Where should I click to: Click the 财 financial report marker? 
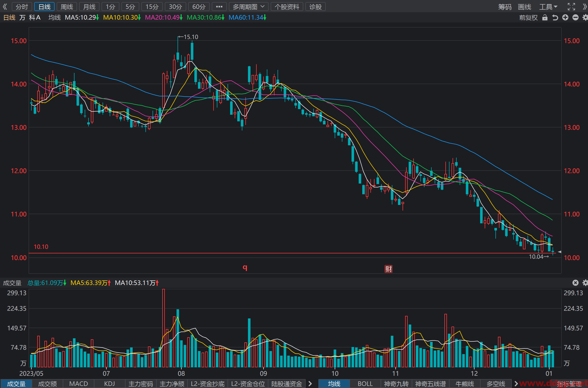click(389, 269)
